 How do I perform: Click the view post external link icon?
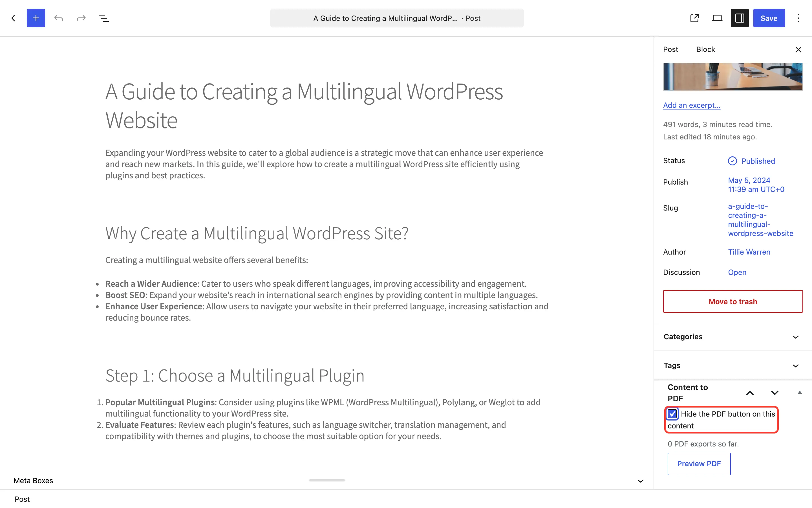[694, 18]
